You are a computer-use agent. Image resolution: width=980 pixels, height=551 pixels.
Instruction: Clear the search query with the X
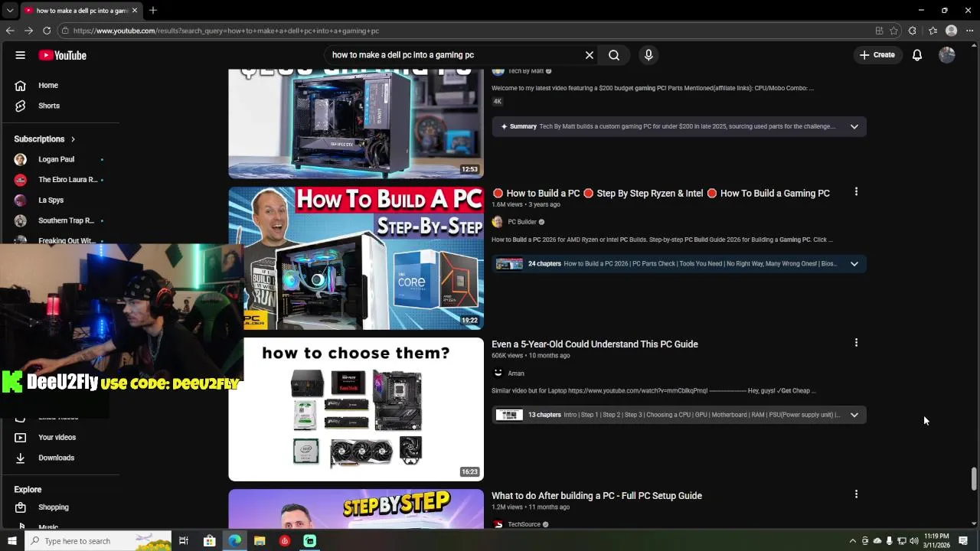(590, 55)
